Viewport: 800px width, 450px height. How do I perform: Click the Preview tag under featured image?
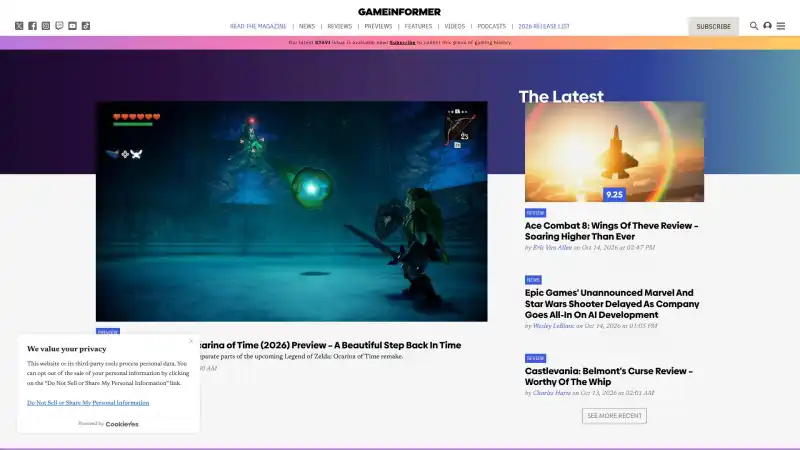[x=108, y=331]
